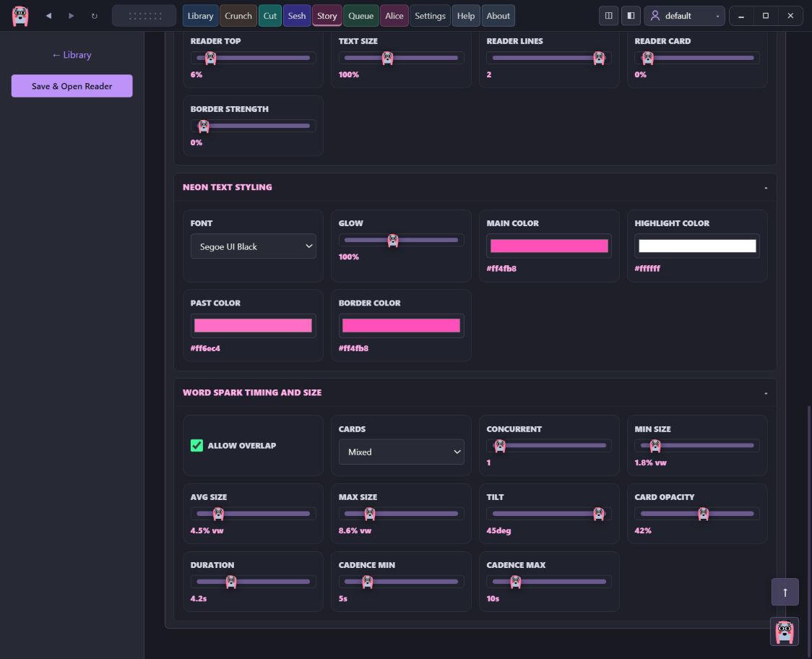Switch to the Crunch tab

(238, 16)
